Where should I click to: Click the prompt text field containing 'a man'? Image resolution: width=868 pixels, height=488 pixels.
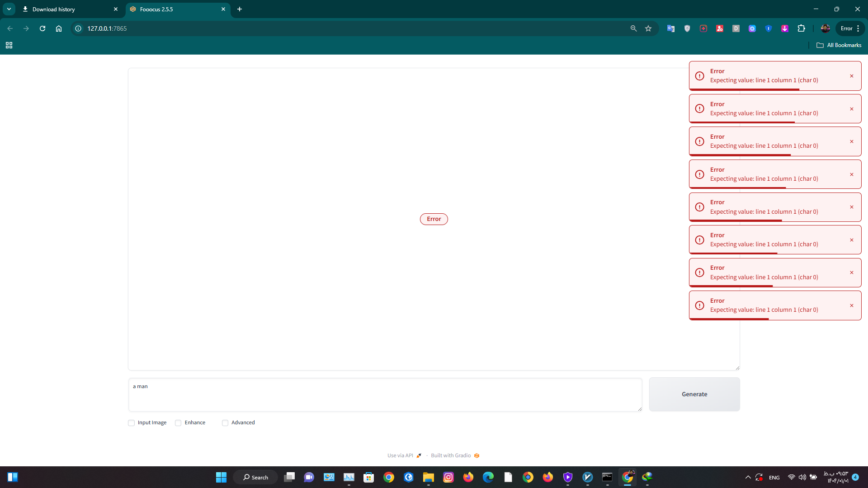pyautogui.click(x=384, y=394)
